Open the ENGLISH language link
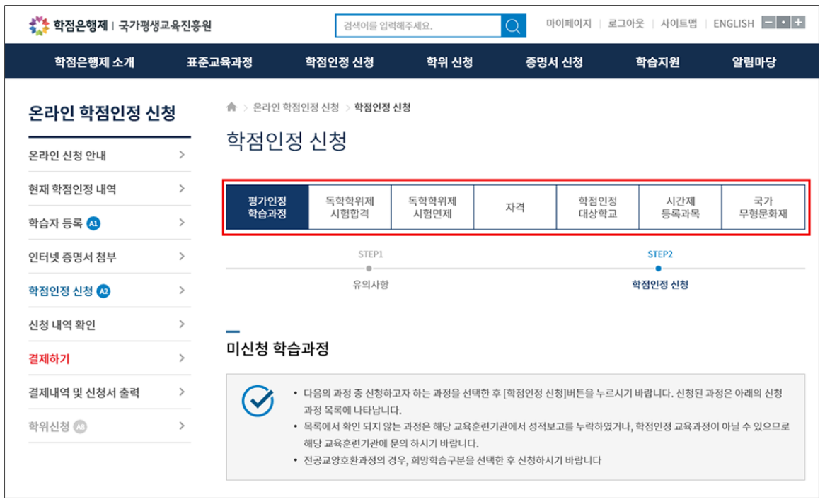825x504 pixels. [x=732, y=23]
